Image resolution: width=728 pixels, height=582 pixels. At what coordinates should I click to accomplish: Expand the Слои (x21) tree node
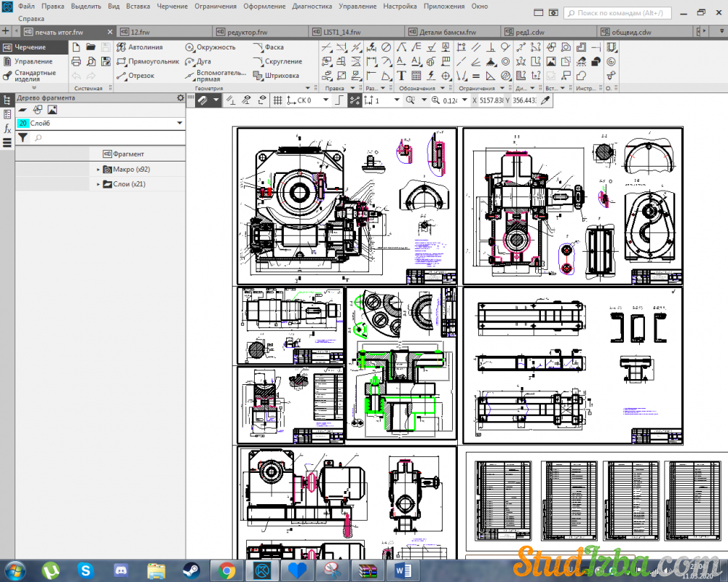pos(98,185)
